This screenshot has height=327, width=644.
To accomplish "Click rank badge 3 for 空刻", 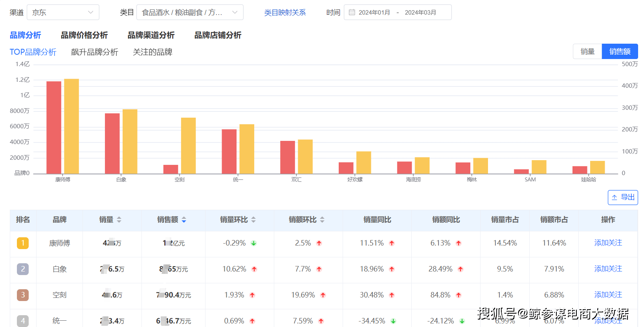I will tap(23, 295).
